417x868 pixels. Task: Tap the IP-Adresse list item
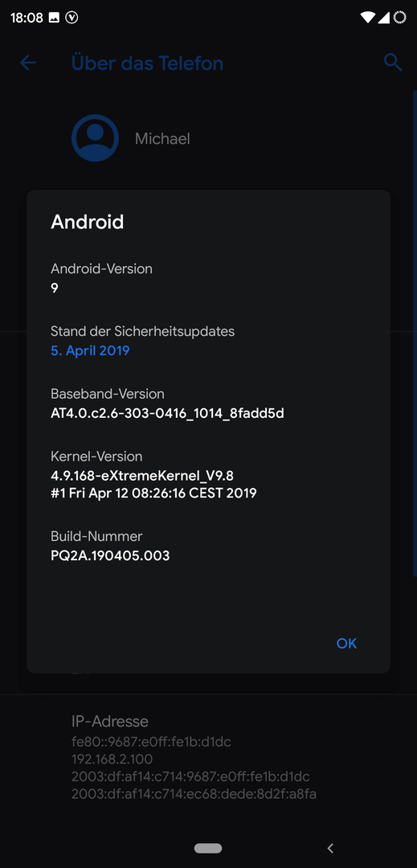point(209,757)
